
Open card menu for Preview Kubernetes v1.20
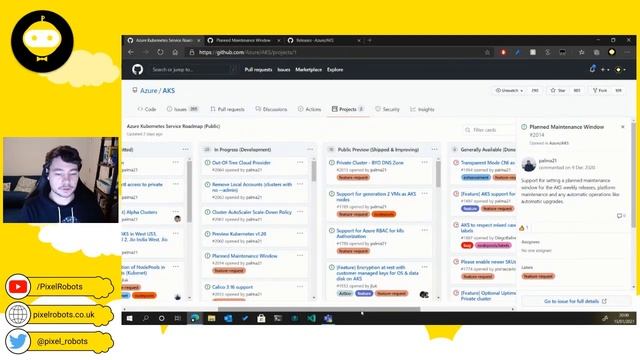click(x=300, y=233)
